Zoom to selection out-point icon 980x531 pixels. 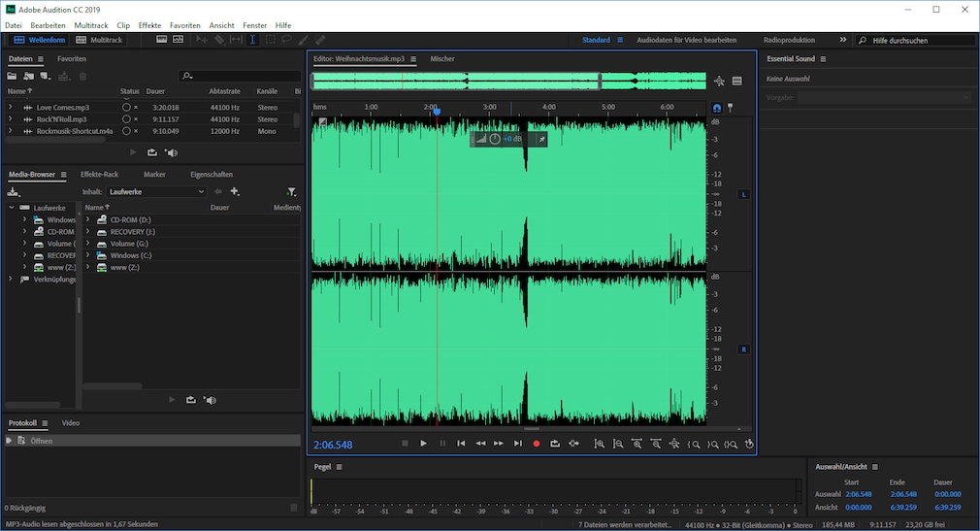[x=712, y=444]
